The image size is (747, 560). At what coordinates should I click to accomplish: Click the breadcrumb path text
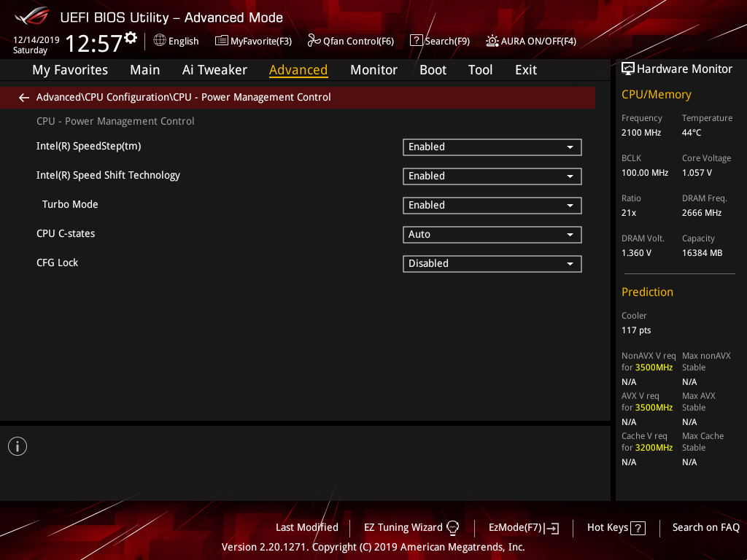183,97
